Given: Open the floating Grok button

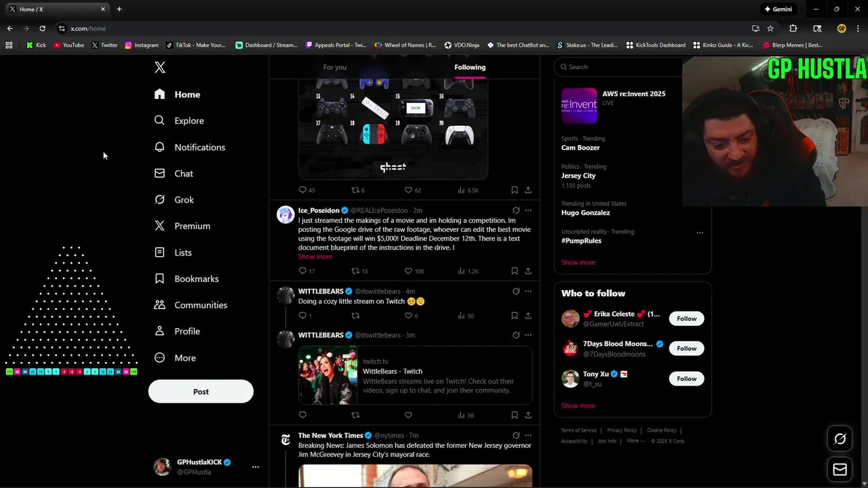Looking at the screenshot, I should click(x=840, y=439).
